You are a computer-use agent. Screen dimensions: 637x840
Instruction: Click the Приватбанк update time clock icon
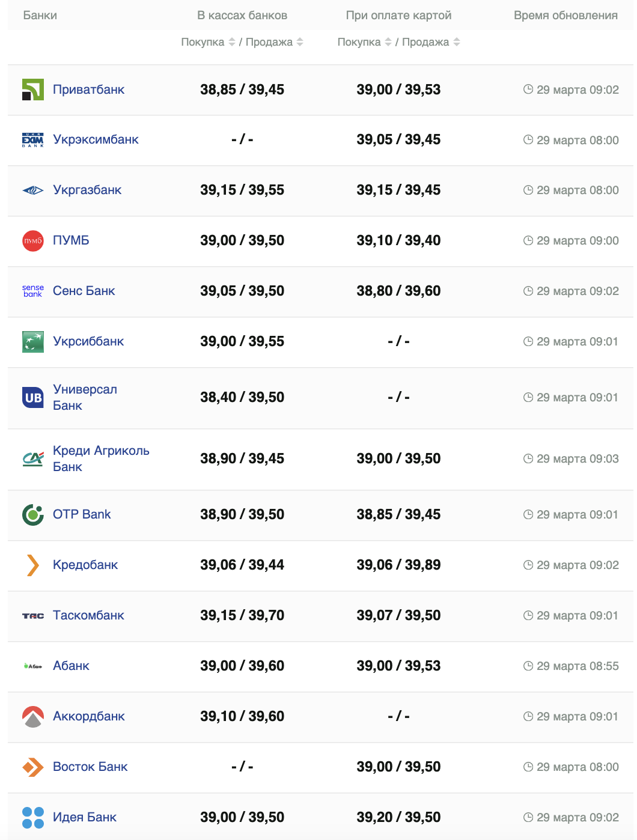click(x=528, y=90)
